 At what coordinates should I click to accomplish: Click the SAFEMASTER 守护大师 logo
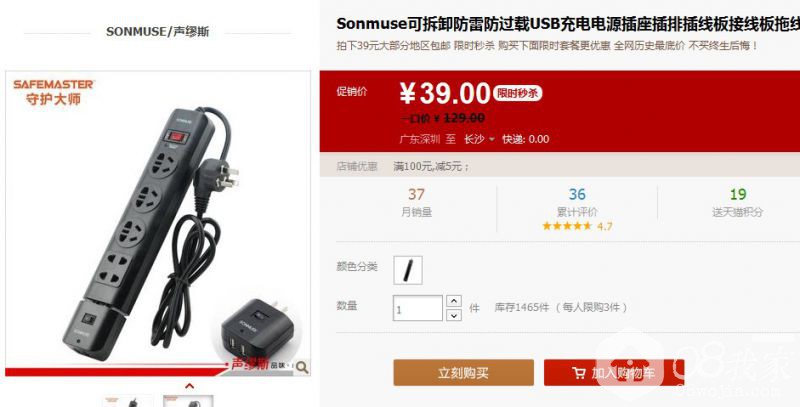tap(54, 92)
